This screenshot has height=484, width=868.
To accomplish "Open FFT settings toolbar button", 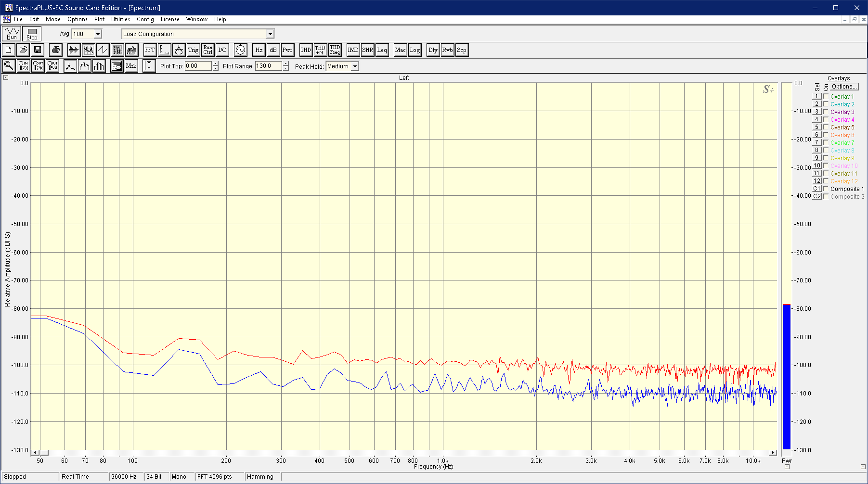I will tap(150, 50).
